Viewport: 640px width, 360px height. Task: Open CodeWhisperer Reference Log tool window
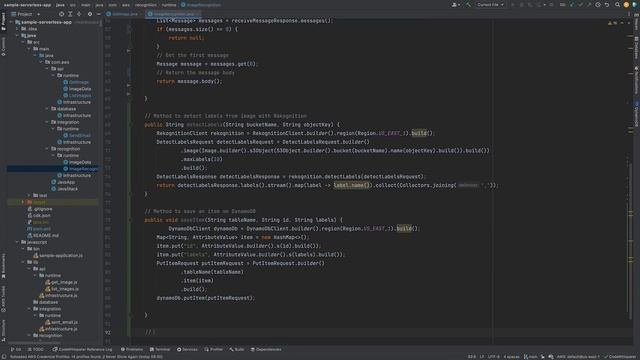(x=82, y=349)
